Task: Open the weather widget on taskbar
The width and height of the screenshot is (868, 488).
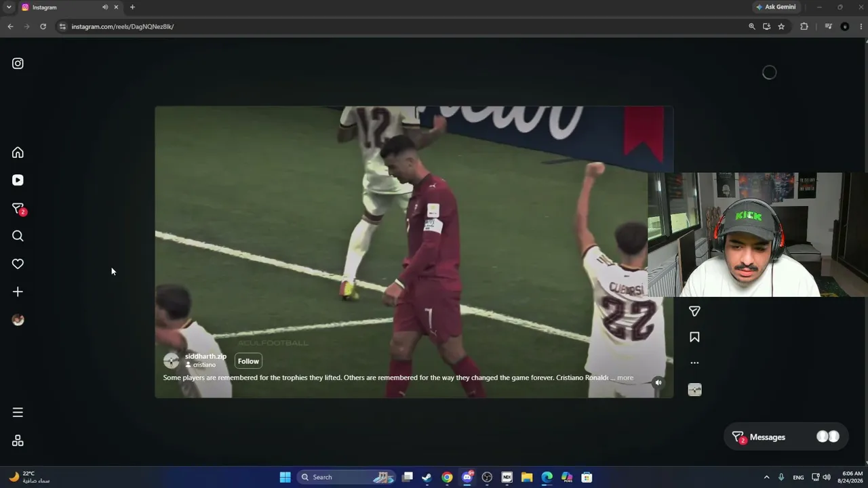Action: [31, 477]
